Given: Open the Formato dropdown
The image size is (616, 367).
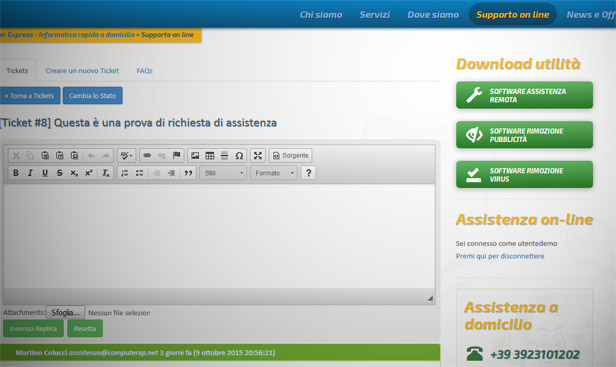Looking at the screenshot, I should [x=274, y=173].
